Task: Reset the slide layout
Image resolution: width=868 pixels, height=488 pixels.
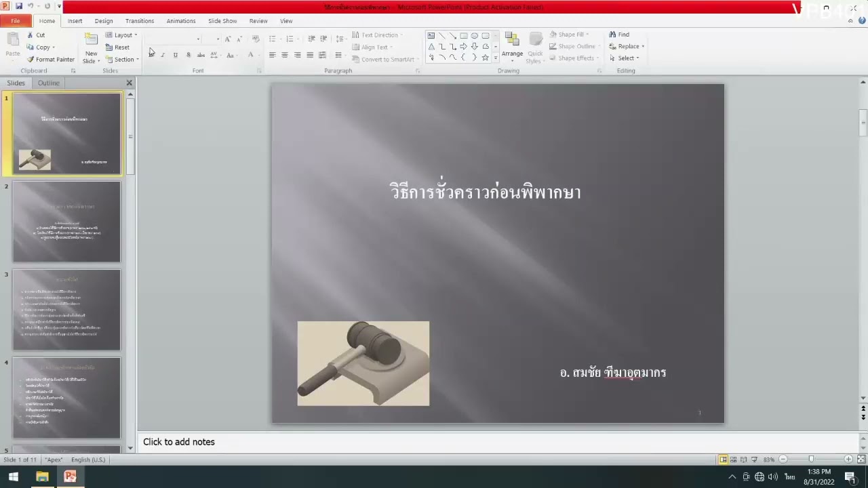Action: tap(117, 47)
